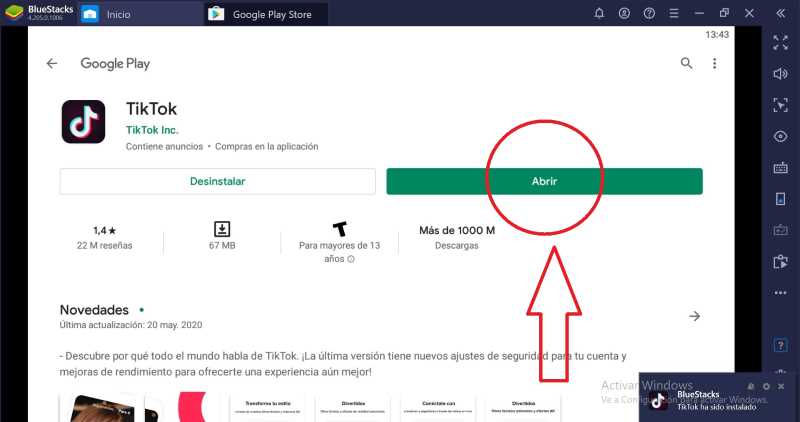Open BlueStacks notifications bell
800x422 pixels.
pos(599,14)
